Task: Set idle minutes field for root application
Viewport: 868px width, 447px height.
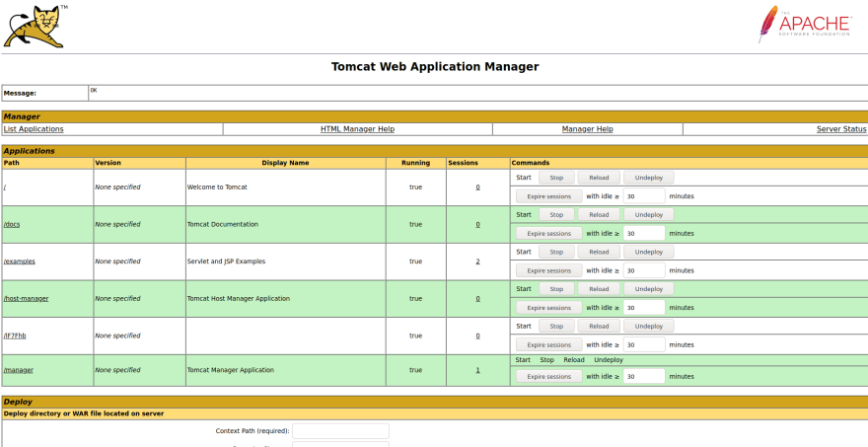Action: 644,196
